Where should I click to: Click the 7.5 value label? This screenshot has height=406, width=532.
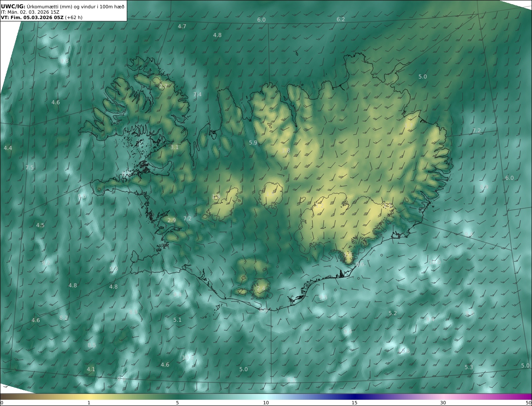(30, 168)
